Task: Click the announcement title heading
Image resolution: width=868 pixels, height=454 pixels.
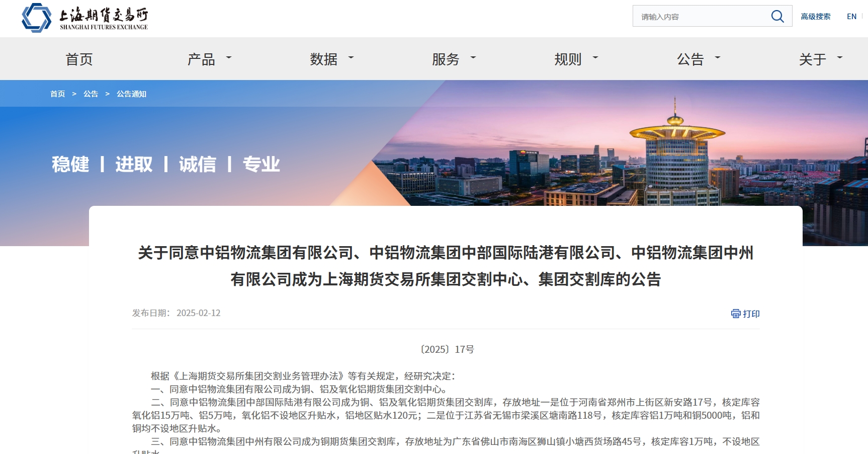Action: pyautogui.click(x=446, y=266)
